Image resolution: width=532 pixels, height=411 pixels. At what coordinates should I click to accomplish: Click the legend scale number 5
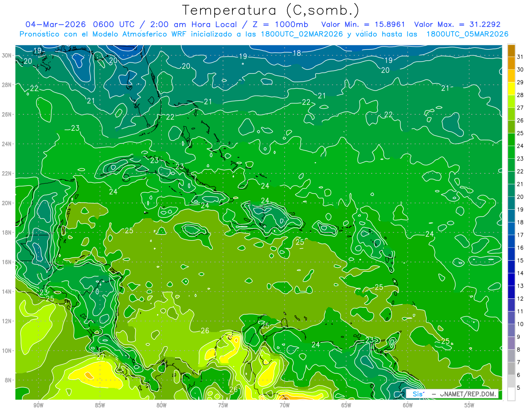(519, 388)
